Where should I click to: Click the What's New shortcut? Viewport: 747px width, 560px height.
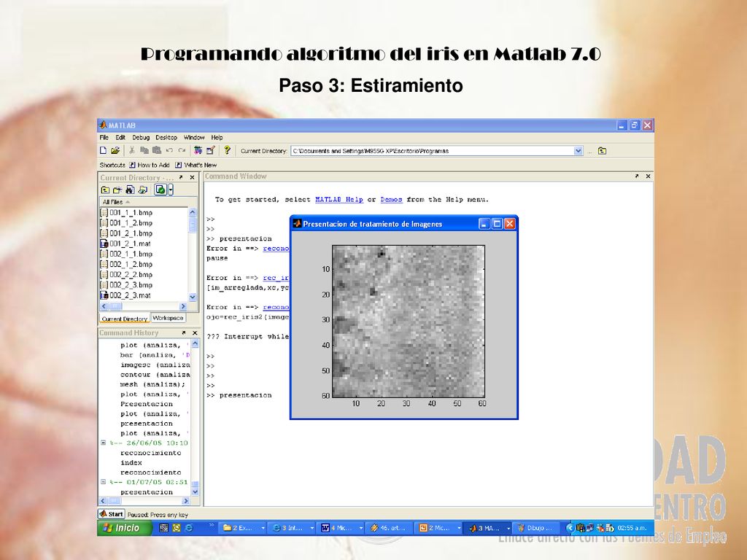196,165
